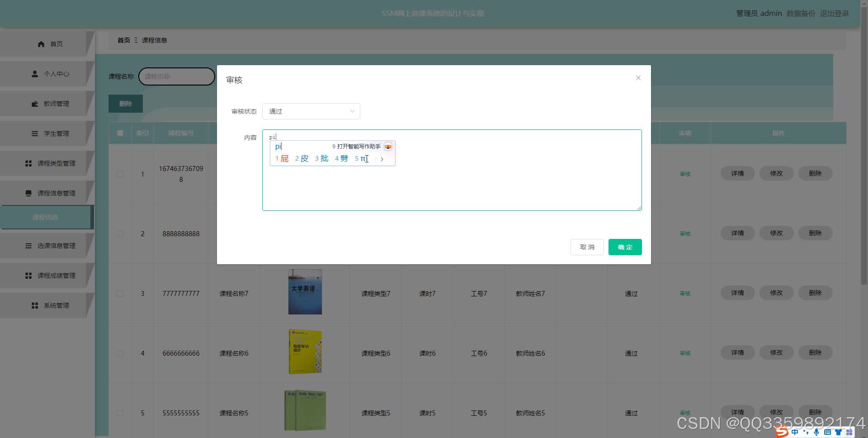868x438 pixels.
Task: Click 首页 in the breadcrumb
Action: click(124, 40)
